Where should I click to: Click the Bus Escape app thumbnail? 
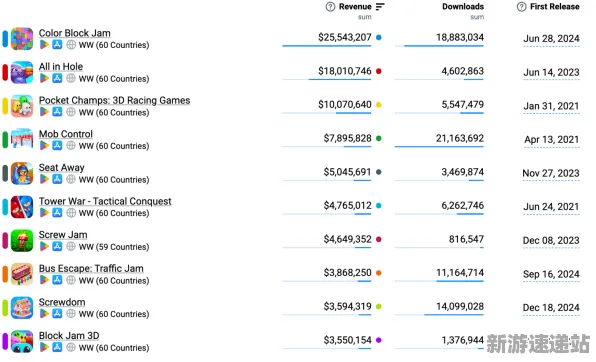[x=22, y=274]
